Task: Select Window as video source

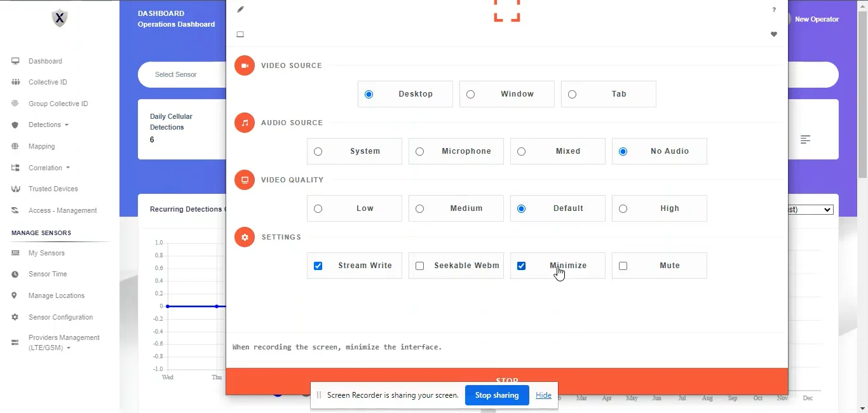Action: pyautogui.click(x=507, y=94)
